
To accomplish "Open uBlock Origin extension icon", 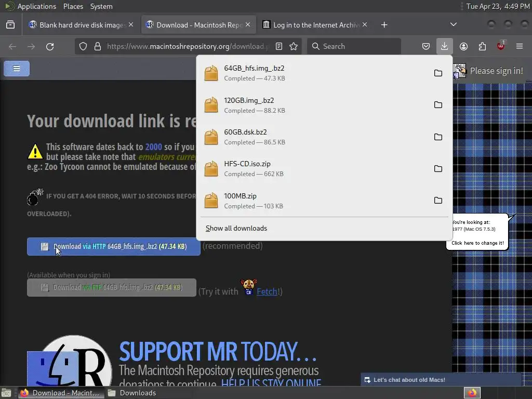I will click(x=501, y=46).
